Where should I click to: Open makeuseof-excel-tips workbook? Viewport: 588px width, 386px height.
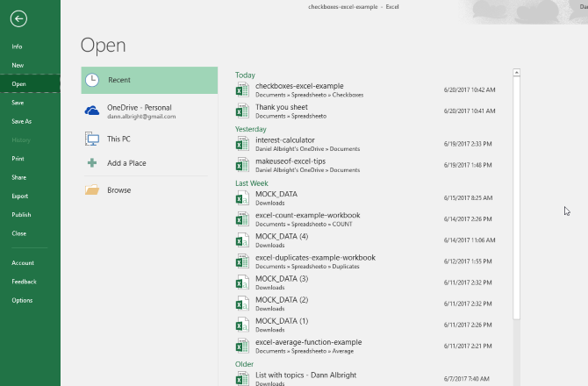pos(290,161)
